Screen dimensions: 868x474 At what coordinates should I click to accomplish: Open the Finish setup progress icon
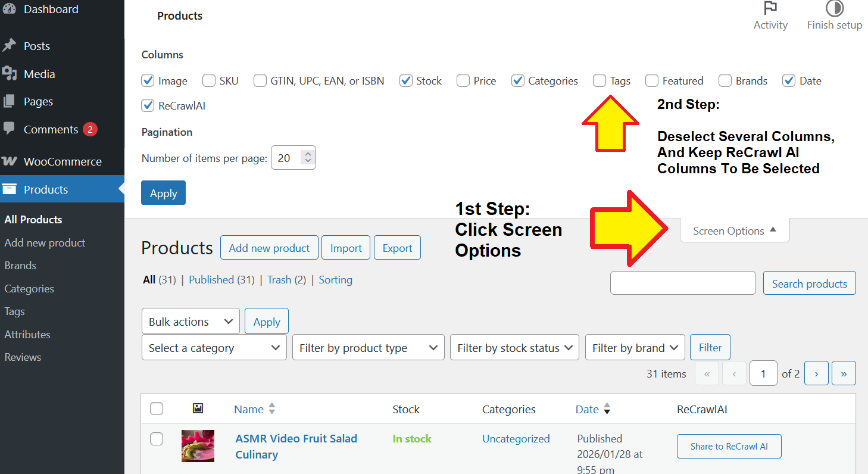834,8
